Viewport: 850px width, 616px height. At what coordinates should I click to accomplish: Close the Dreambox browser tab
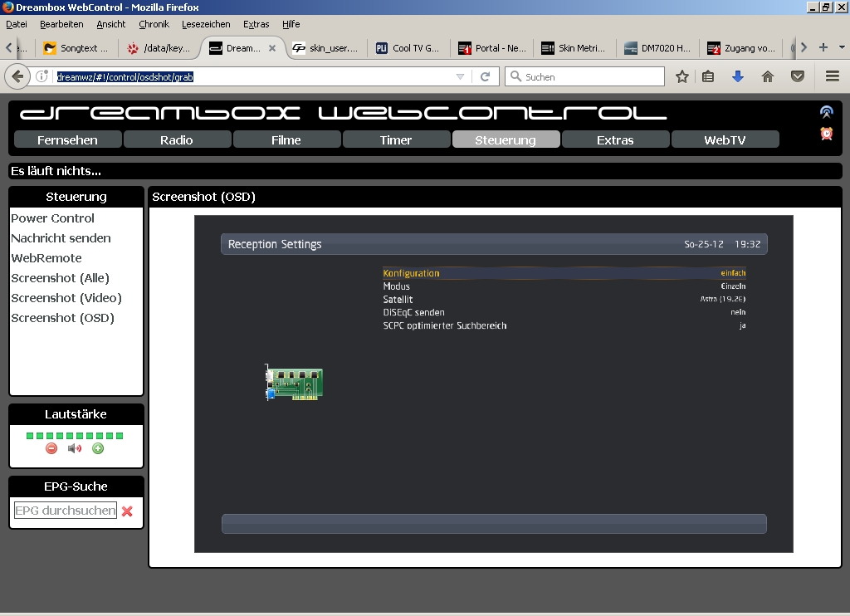tap(272, 48)
